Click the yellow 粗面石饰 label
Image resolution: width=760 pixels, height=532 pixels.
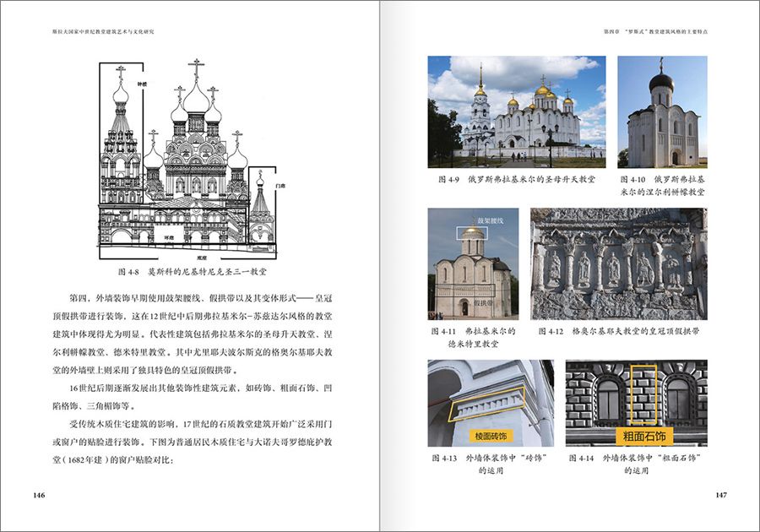[x=644, y=436]
